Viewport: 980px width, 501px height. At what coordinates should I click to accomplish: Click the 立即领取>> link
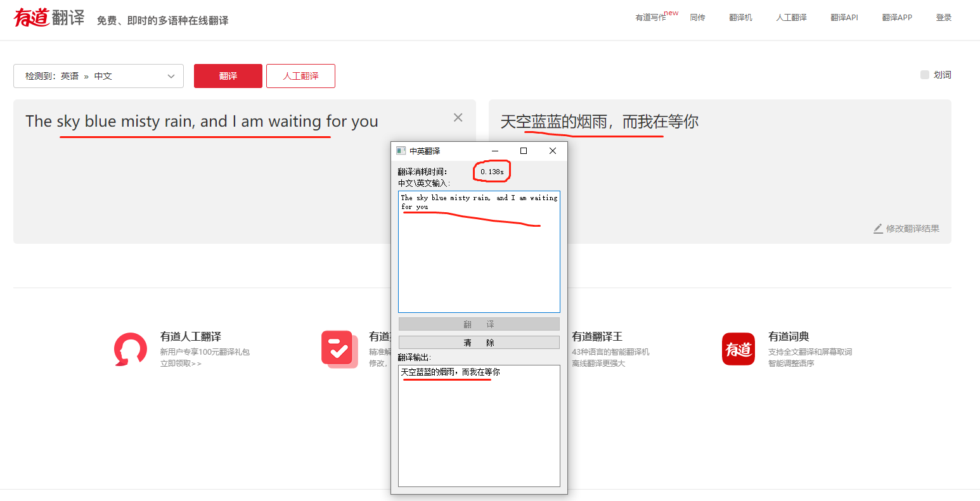tap(181, 364)
